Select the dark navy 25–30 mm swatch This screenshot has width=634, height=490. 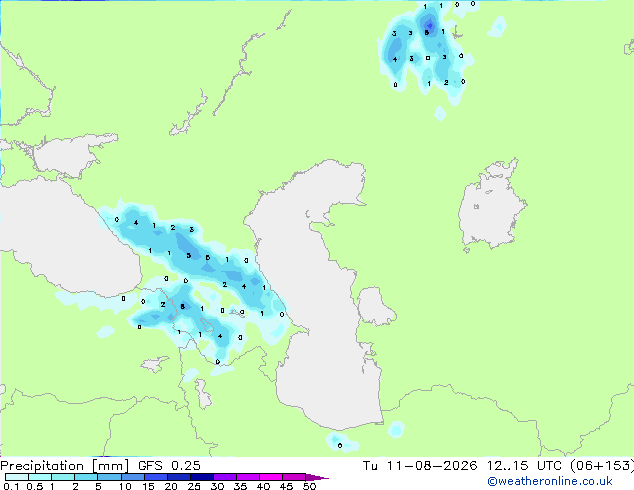coord(201,477)
